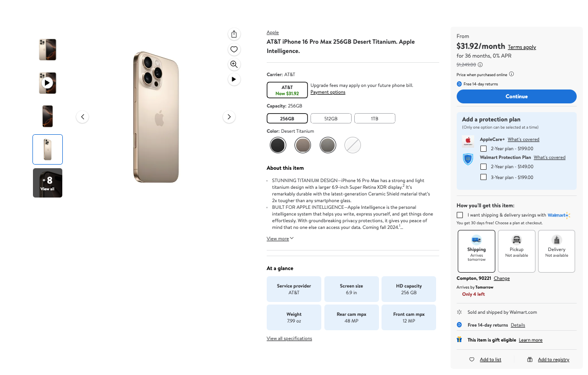Click Change link next to Compton, 90221
The height and width of the screenshot is (375, 588).
click(x=501, y=278)
